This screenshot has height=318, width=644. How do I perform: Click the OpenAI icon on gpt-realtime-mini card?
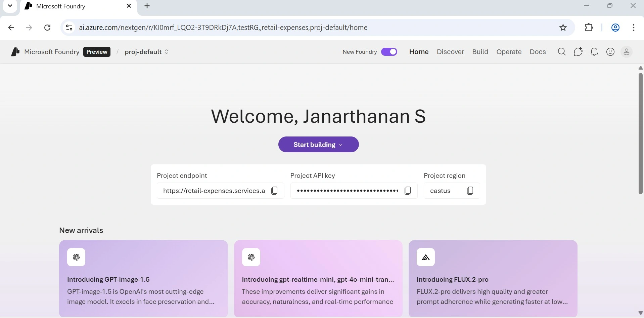[x=251, y=257]
